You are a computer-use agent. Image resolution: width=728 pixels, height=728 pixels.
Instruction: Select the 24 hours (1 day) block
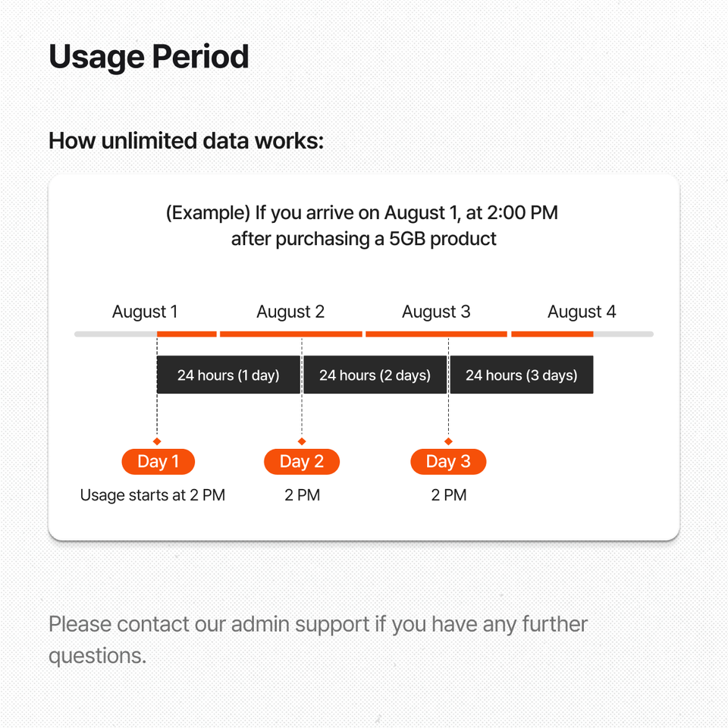228,375
